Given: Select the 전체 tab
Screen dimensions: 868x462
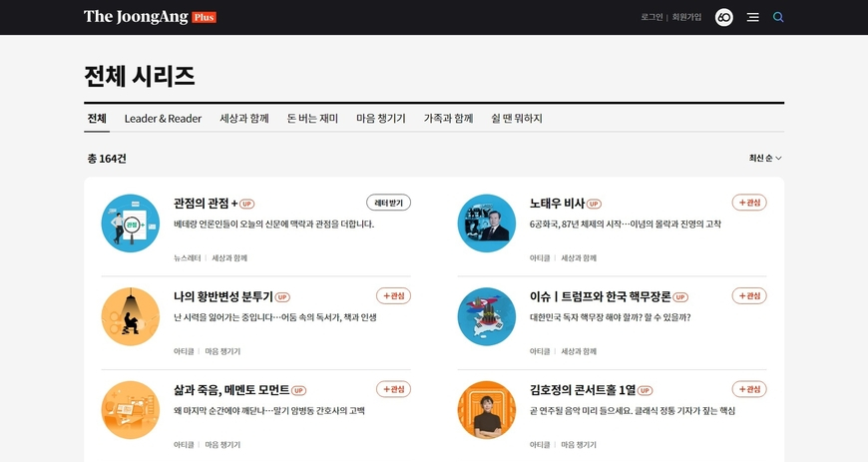Looking at the screenshot, I should coord(97,119).
